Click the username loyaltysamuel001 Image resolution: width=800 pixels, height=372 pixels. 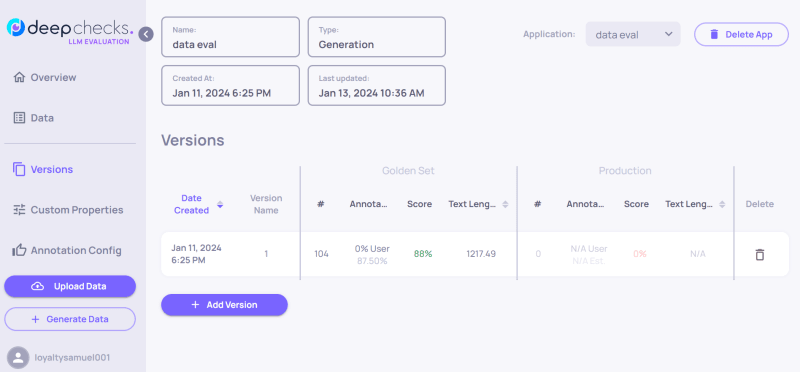(x=72, y=358)
